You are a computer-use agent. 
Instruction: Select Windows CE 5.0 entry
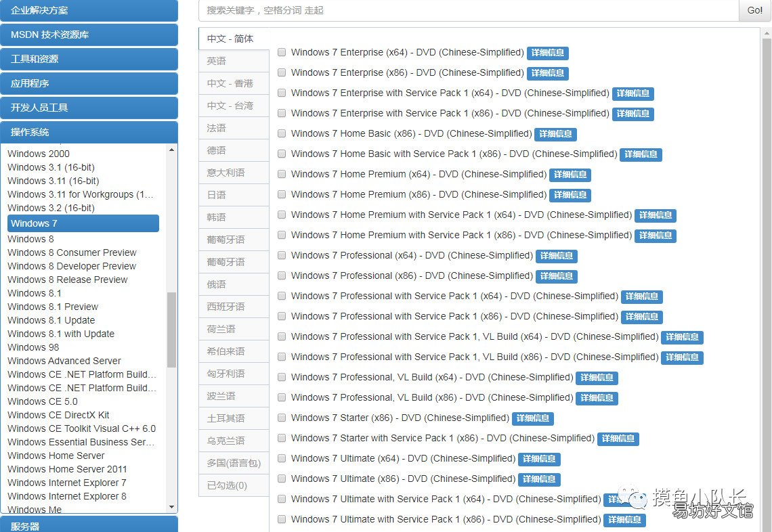pos(43,401)
